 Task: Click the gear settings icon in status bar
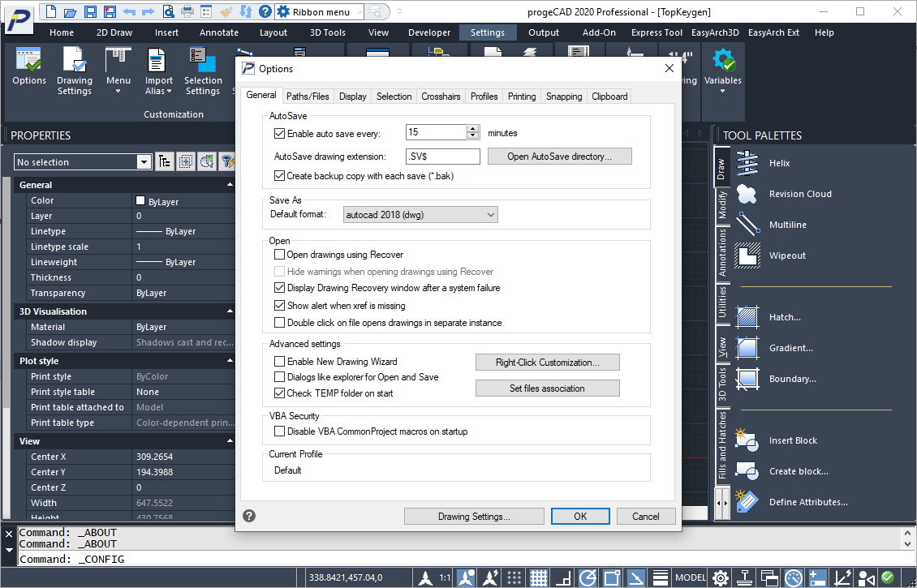pos(721,577)
